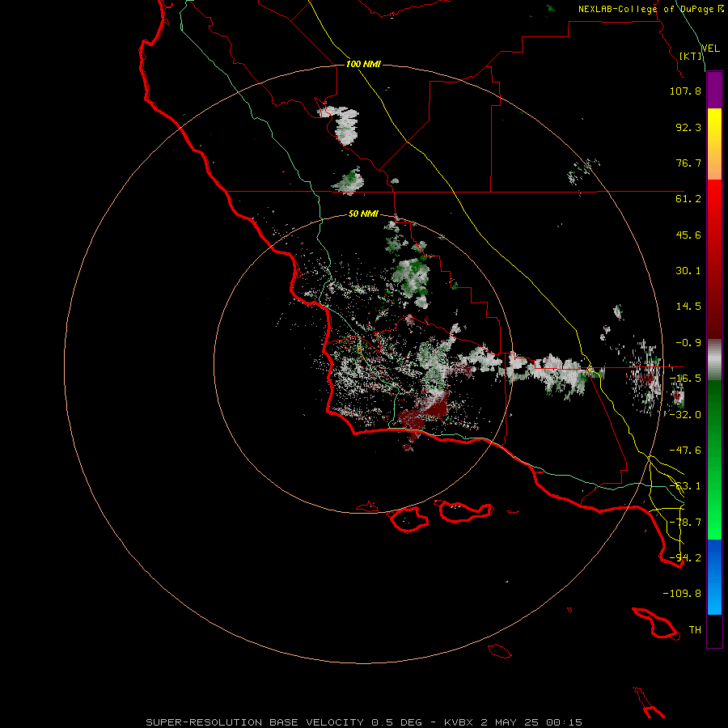Pick the black TH segment of the color bar
The height and width of the screenshot is (728, 728).
[714, 630]
